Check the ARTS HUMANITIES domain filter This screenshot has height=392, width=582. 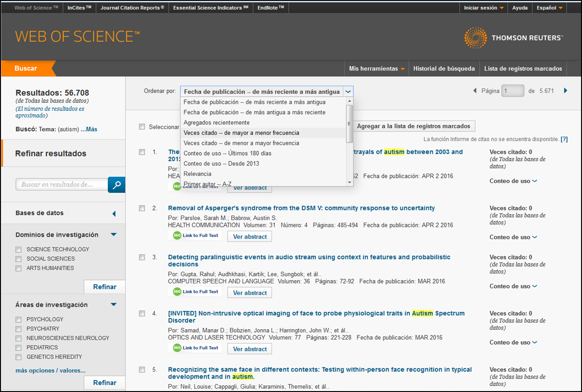tap(19, 268)
